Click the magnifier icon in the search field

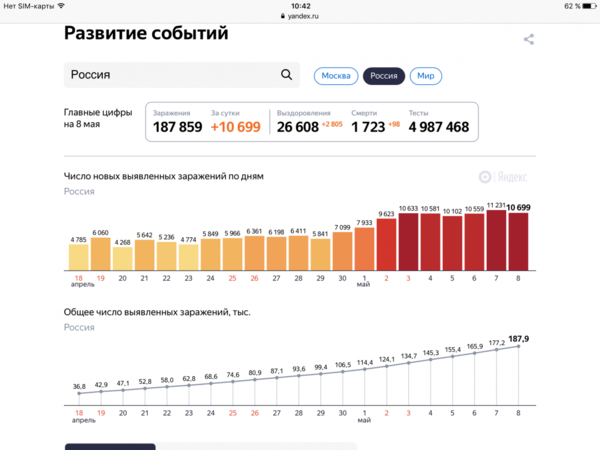(287, 75)
